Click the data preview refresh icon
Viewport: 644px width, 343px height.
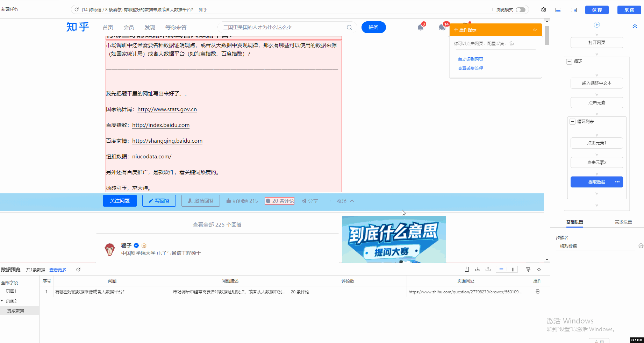click(78, 270)
